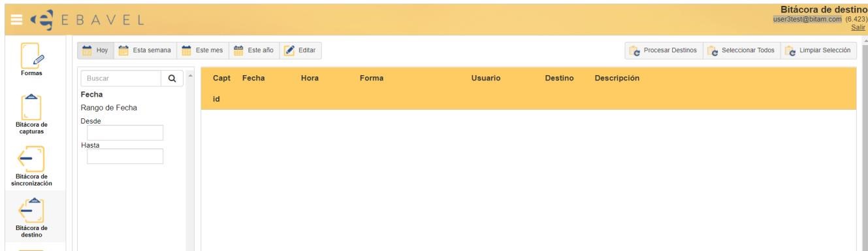
Task: Filter log by Este mes
Action: click(x=203, y=50)
